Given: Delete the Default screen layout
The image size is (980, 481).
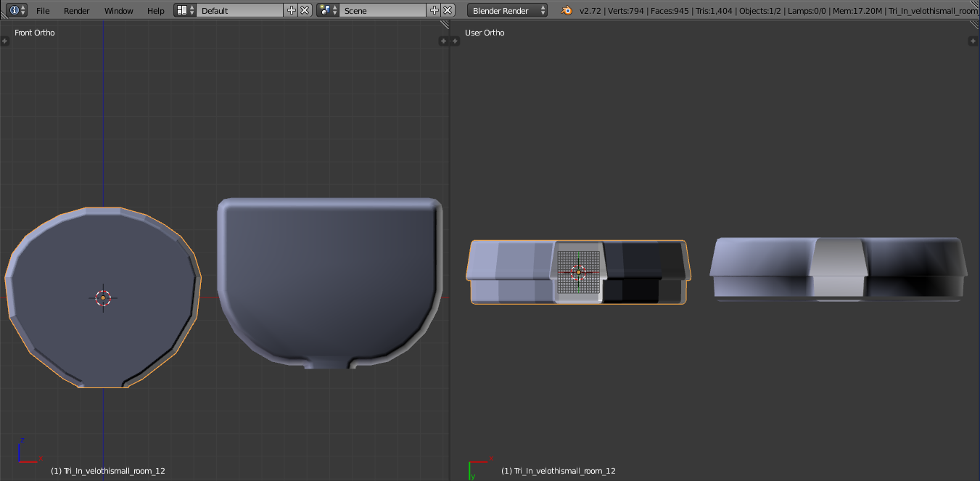Looking at the screenshot, I should [305, 10].
